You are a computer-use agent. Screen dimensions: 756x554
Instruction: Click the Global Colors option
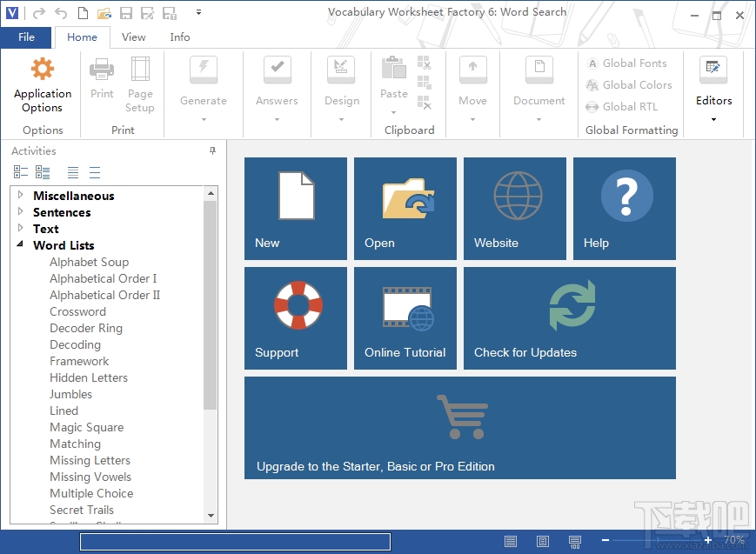click(629, 85)
